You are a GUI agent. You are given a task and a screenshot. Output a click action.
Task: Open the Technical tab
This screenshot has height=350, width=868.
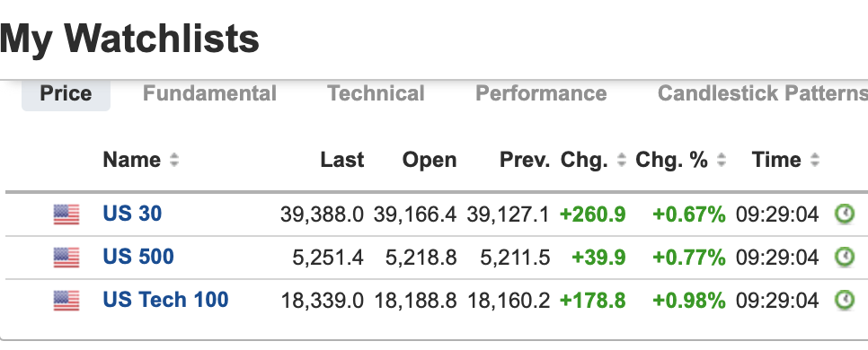(x=376, y=93)
